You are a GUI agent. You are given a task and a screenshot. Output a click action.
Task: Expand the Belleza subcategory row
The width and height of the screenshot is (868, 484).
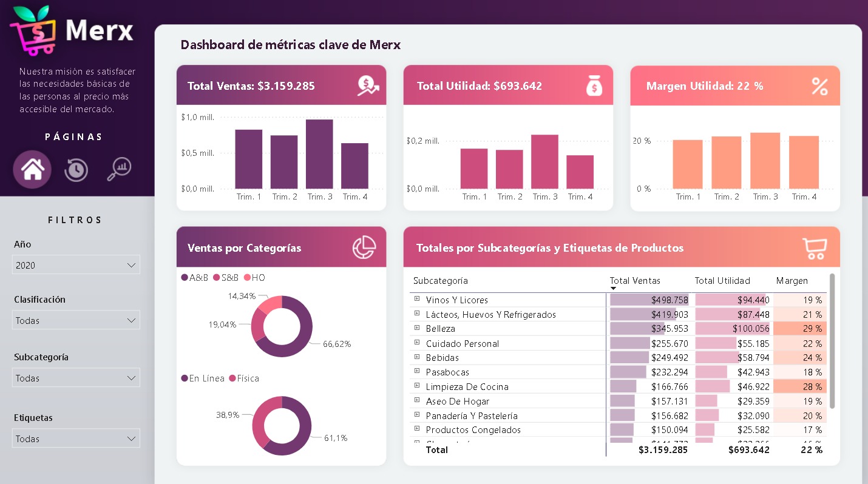[416, 328]
